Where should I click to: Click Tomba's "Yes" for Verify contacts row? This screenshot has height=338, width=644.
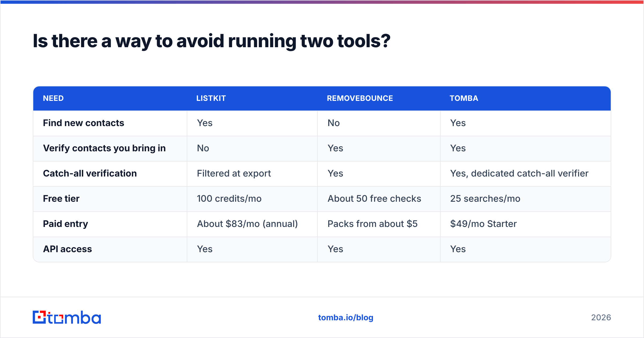pos(458,148)
